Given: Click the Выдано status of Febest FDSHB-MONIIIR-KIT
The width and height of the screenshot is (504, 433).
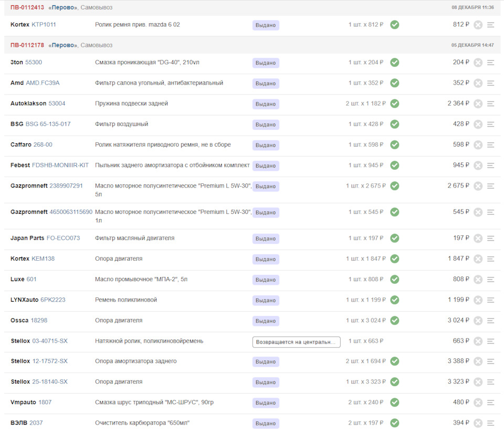Looking at the screenshot, I should (x=266, y=166).
